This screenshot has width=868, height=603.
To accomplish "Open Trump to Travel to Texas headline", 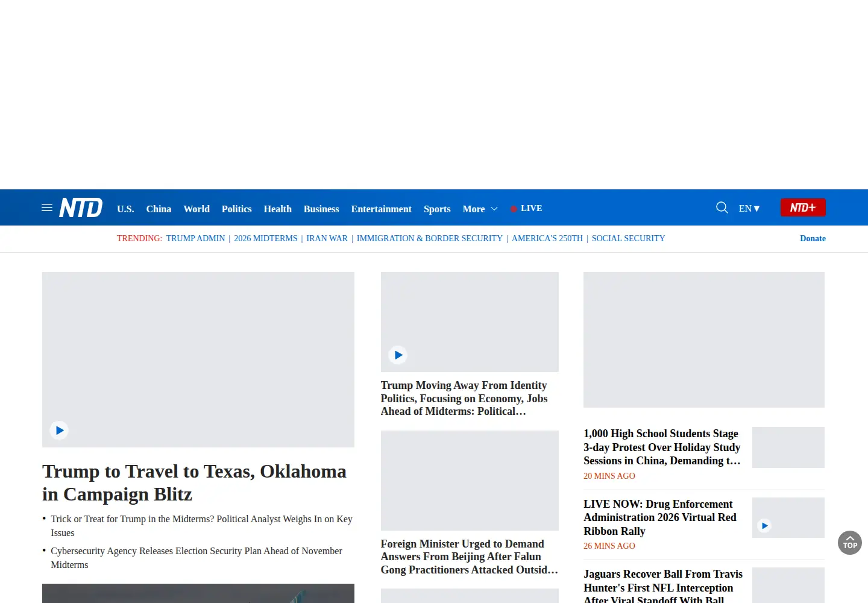I will (x=194, y=482).
